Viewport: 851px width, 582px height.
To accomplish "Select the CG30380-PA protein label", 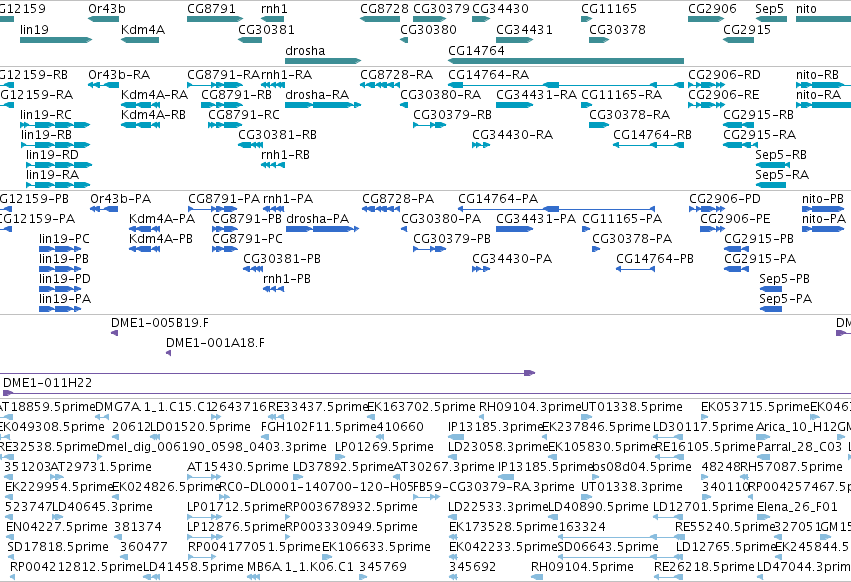I will coord(441,219).
